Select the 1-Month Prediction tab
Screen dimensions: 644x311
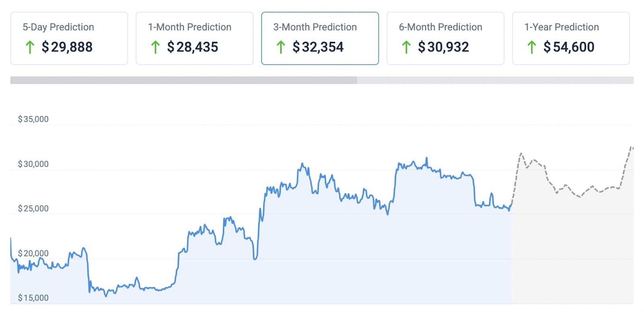pos(194,38)
